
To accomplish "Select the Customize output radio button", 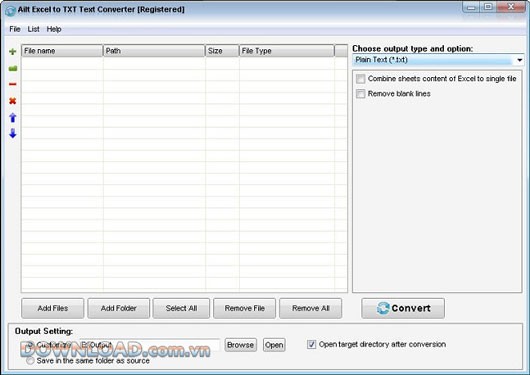I will point(31,345).
